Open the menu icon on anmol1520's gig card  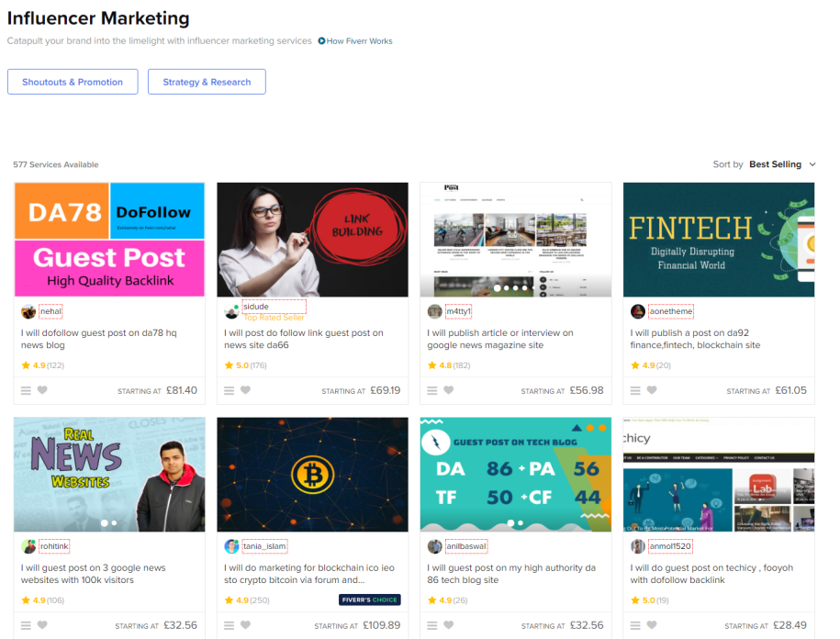pos(635,625)
